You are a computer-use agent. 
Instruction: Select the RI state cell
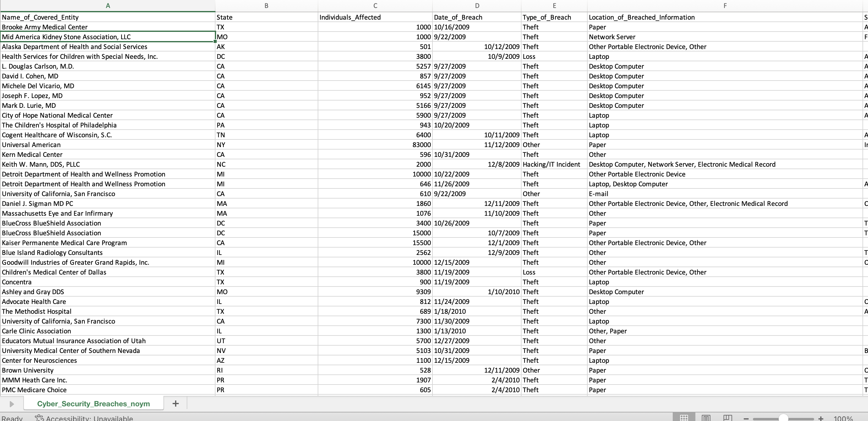(267, 370)
